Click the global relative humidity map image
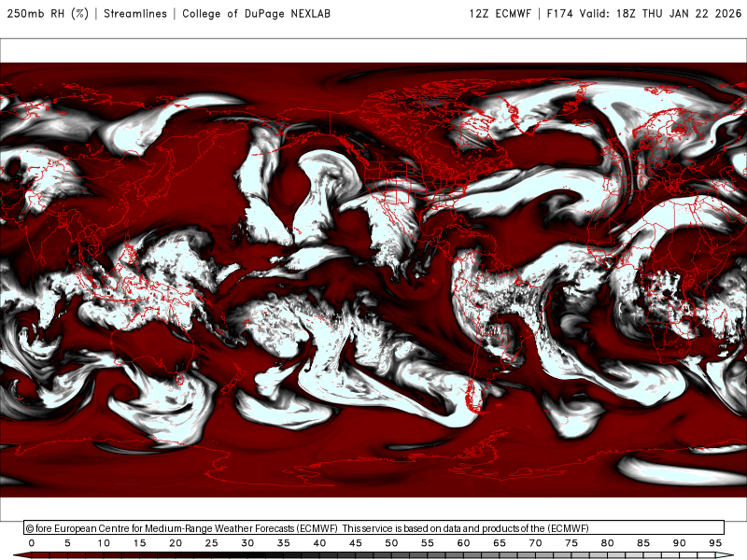This screenshot has height=560, width=747. [x=373, y=280]
